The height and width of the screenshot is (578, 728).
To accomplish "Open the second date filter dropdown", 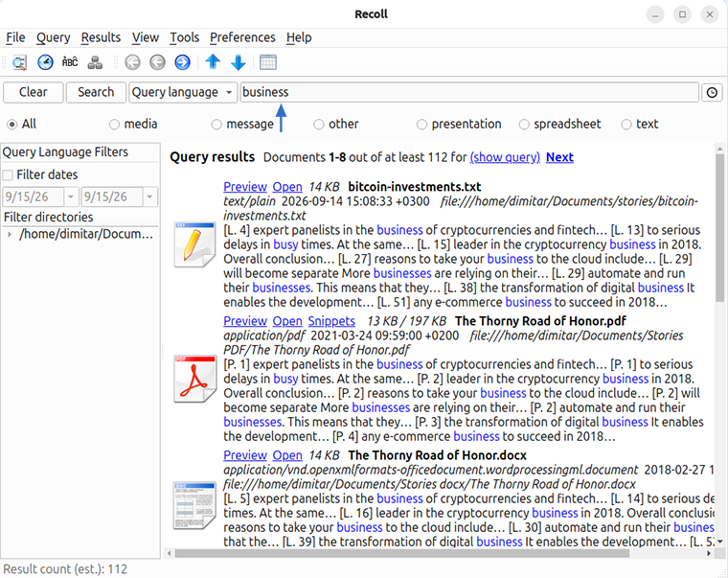I will coord(149,197).
